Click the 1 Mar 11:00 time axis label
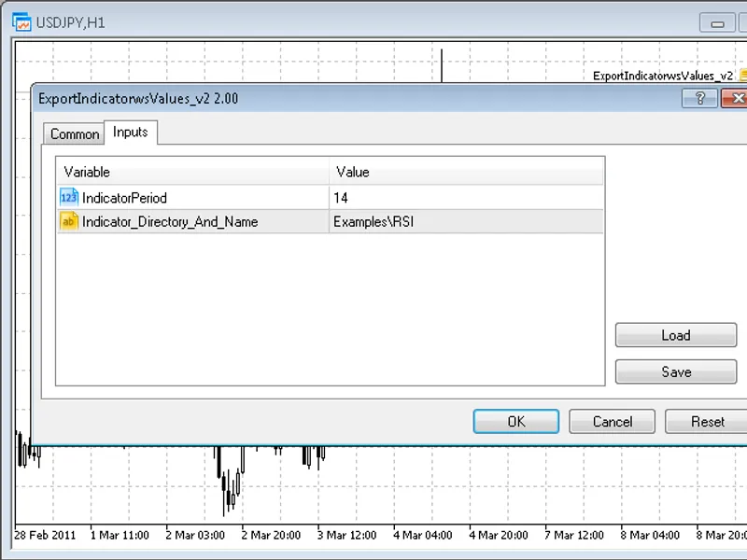Image resolution: width=747 pixels, height=560 pixels. tap(120, 535)
